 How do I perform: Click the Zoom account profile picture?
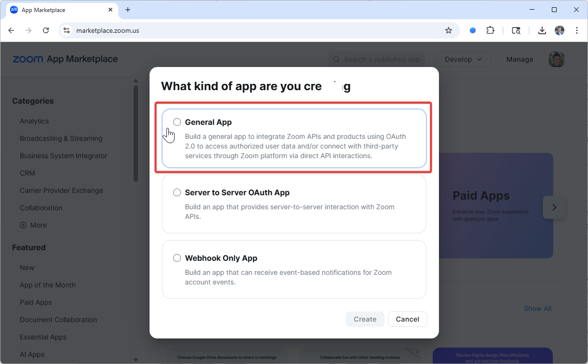(557, 59)
